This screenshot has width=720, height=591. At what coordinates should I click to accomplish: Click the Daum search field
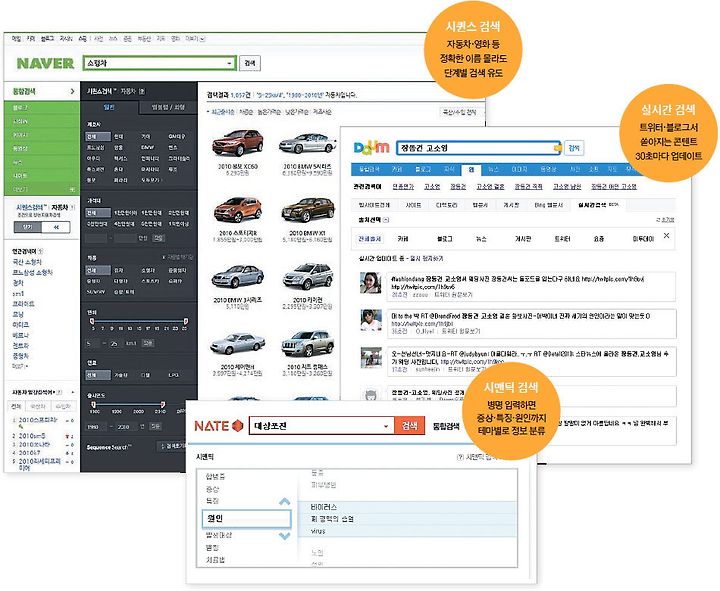[x=478, y=148]
